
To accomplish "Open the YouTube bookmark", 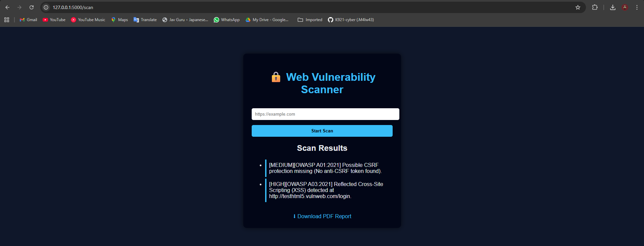I will pos(54,20).
